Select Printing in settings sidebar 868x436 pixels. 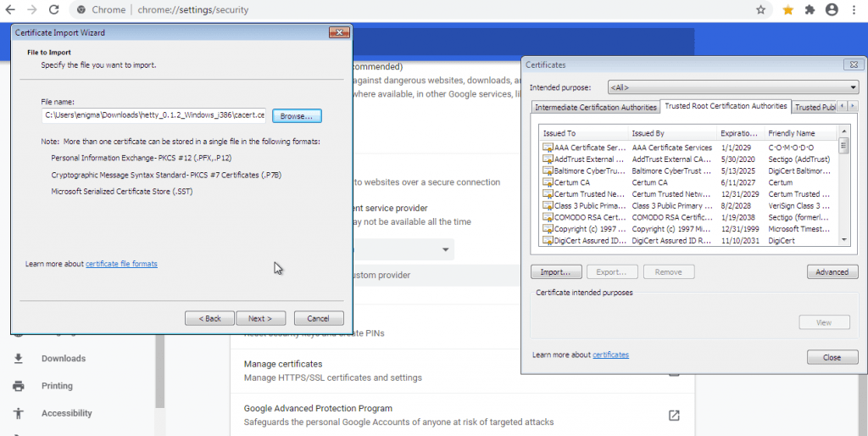point(57,386)
